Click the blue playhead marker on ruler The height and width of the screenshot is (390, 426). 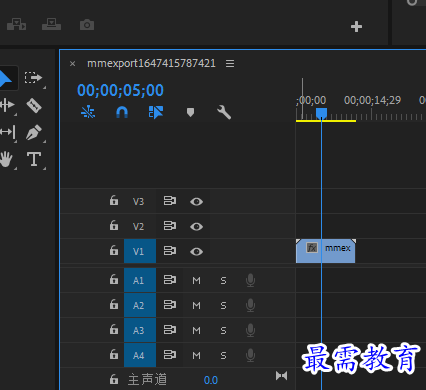[321, 113]
